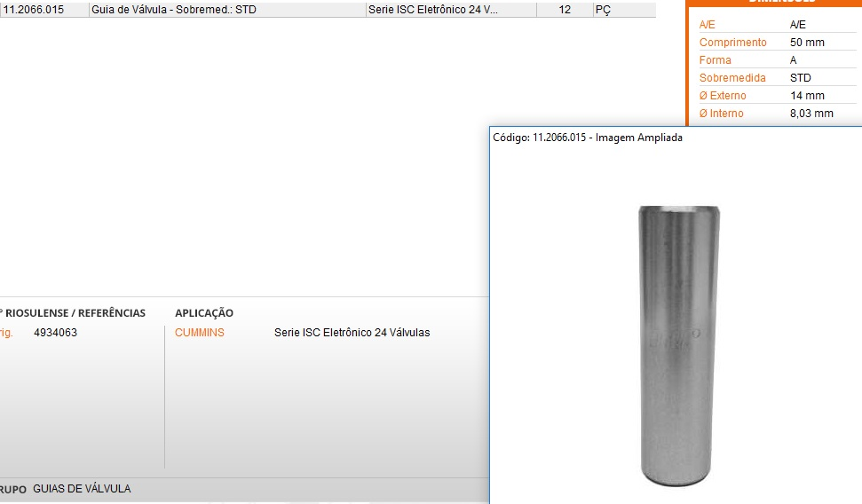Select the 50 mm length value
The height and width of the screenshot is (504, 862).
807,43
